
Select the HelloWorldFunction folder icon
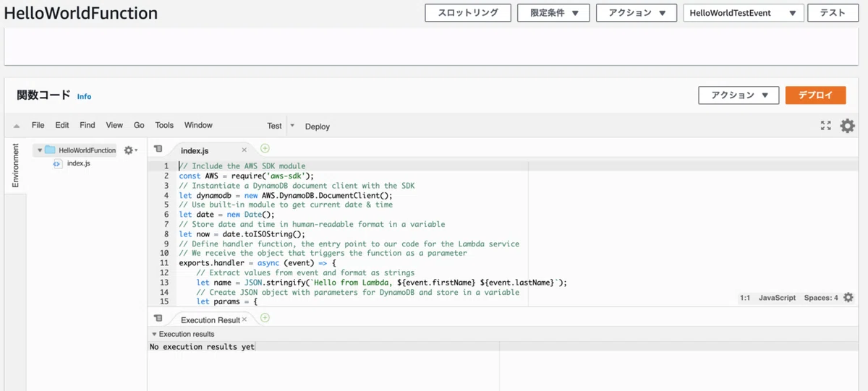50,150
